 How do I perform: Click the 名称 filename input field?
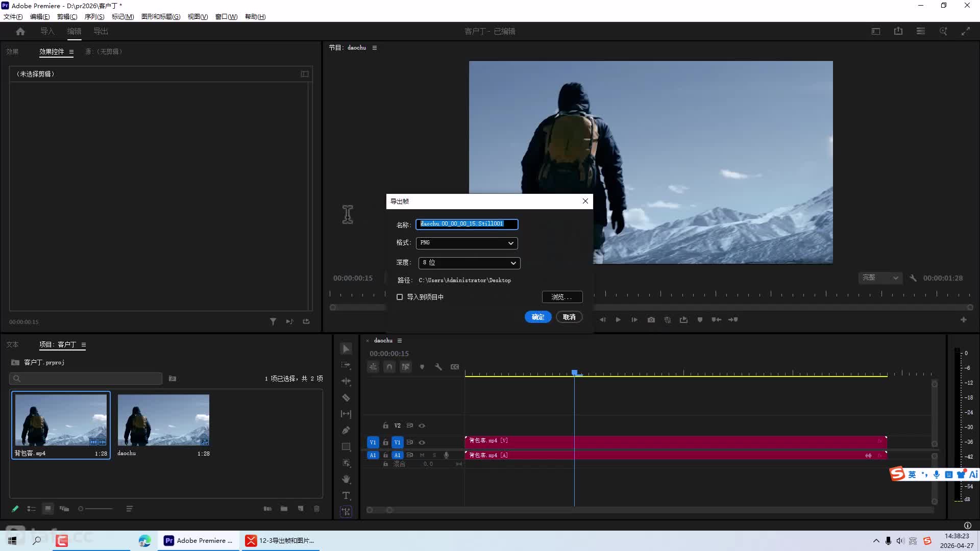[x=467, y=224]
